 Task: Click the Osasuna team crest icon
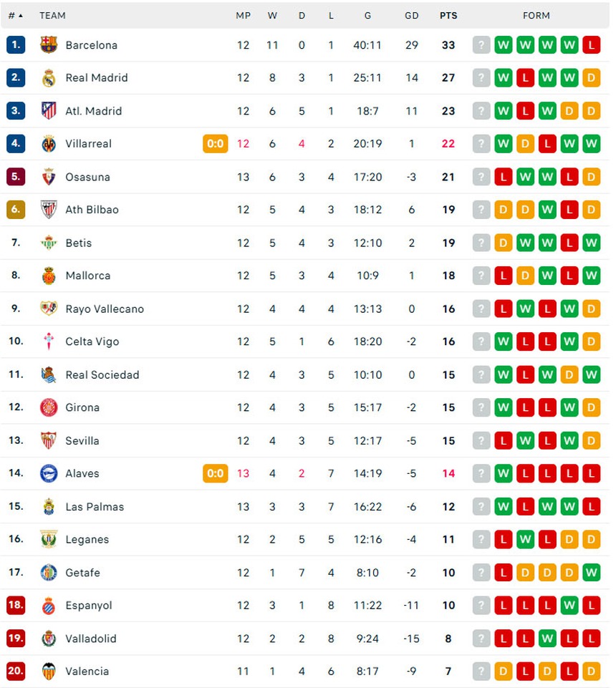click(49, 177)
